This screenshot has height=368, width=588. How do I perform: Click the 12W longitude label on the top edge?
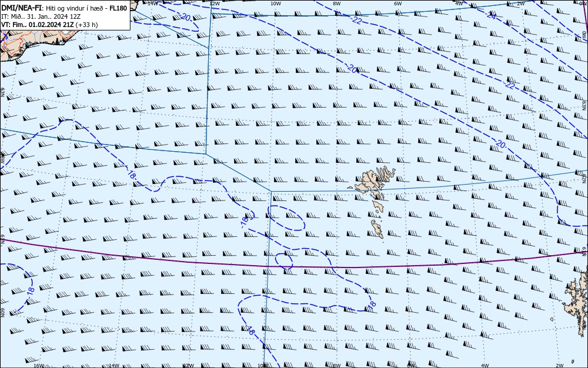coord(215,4)
